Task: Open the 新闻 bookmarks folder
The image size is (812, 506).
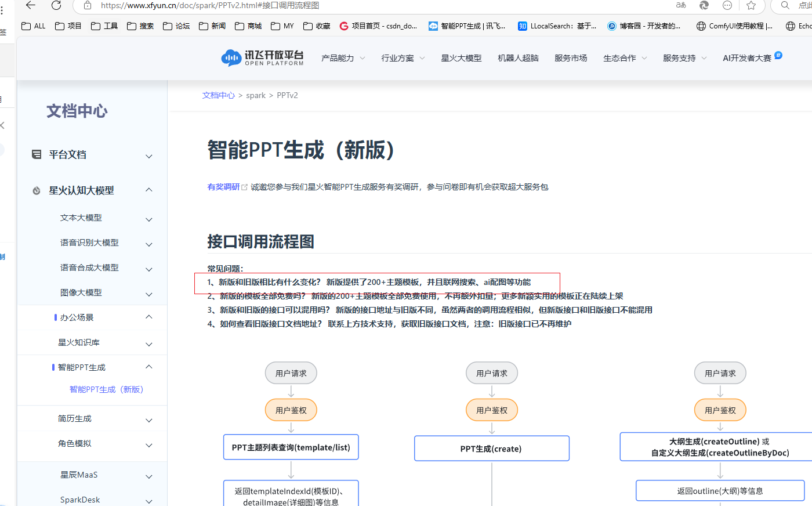Action: (212, 26)
